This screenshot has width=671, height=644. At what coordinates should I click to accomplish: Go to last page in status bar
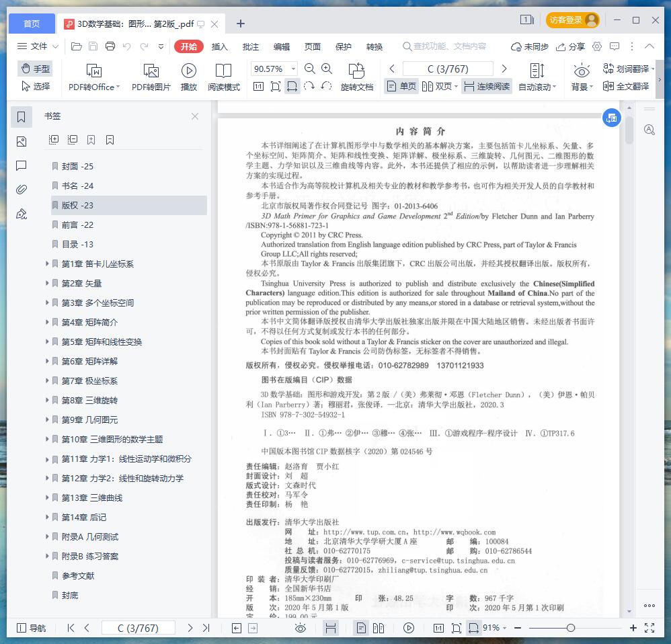[x=206, y=628]
